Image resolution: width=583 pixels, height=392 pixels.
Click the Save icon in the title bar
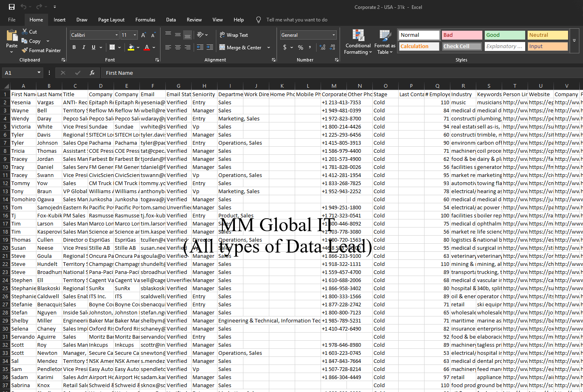pos(12,7)
